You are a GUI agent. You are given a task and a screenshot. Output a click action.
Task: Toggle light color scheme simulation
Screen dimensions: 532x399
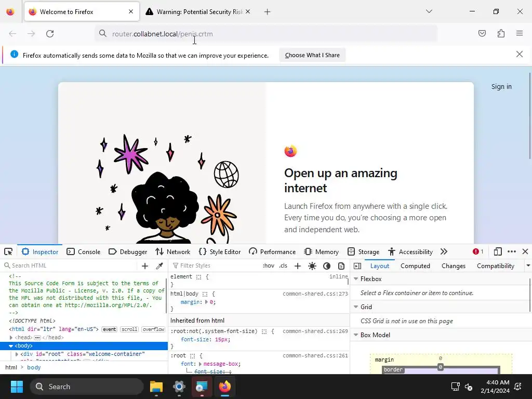coord(312,266)
